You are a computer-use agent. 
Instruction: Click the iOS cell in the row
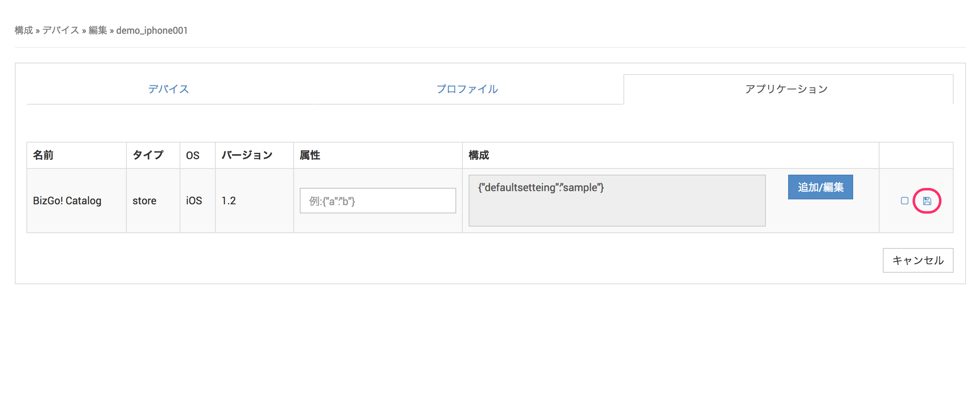[194, 201]
